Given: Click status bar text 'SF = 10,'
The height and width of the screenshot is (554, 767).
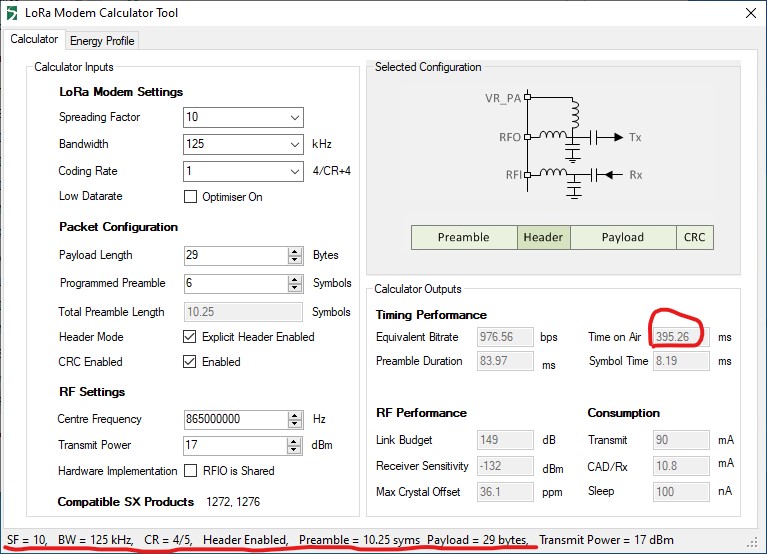Looking at the screenshot, I should coord(27,540).
